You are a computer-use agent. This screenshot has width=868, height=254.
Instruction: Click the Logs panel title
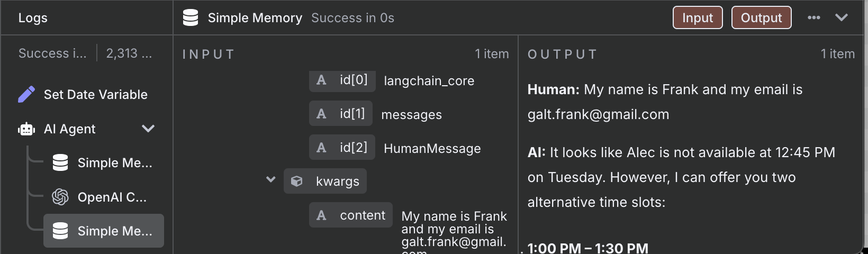pyautogui.click(x=33, y=17)
